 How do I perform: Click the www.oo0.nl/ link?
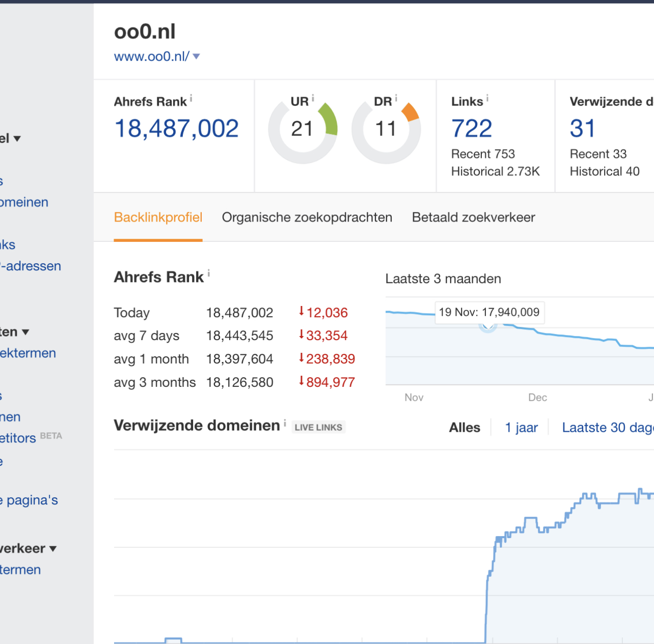click(152, 57)
